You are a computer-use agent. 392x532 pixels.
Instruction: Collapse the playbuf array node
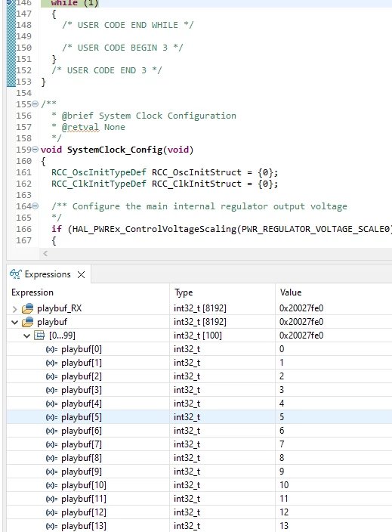click(x=14, y=323)
